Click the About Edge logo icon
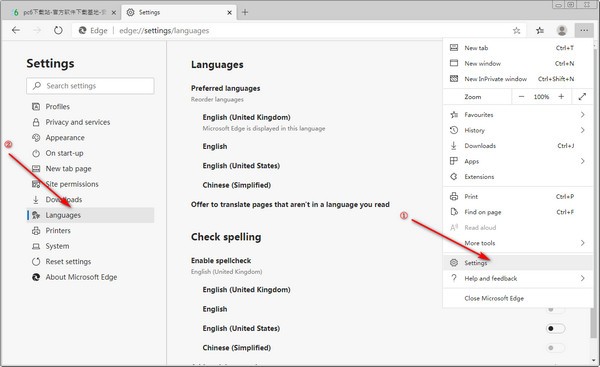Screen dimensions: 600x367 click(x=36, y=277)
